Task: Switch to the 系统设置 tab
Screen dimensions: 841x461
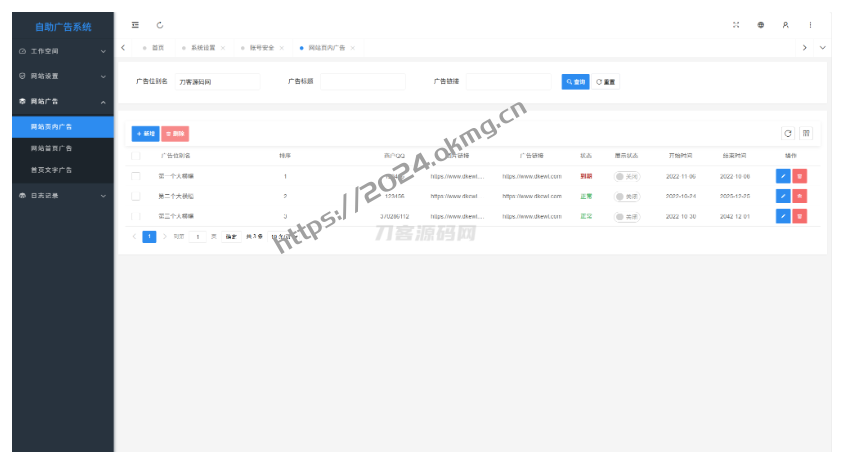Action: click(202, 48)
